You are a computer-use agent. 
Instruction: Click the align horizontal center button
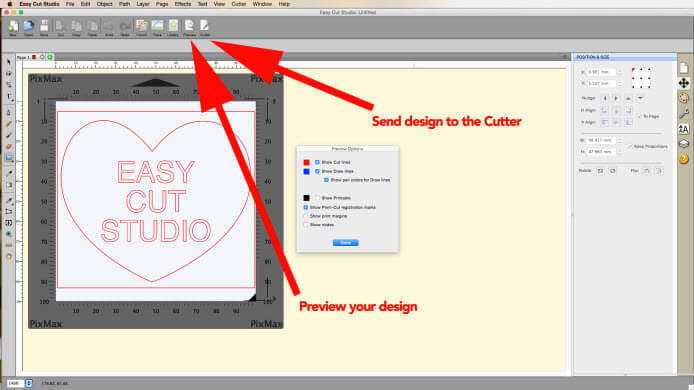(x=616, y=110)
